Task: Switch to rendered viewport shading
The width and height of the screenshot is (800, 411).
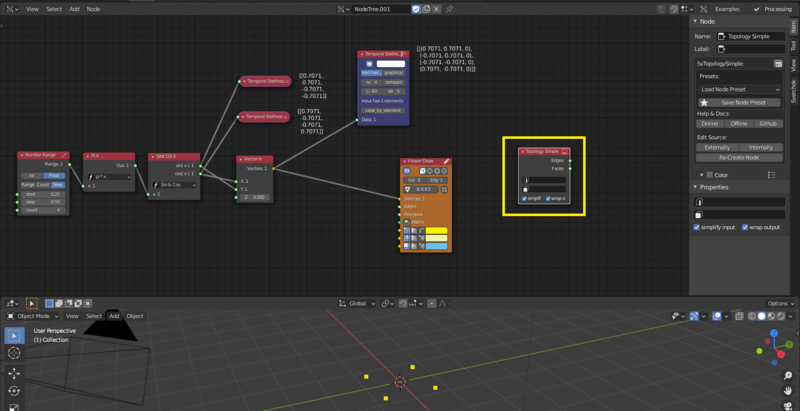Action: pos(780,316)
